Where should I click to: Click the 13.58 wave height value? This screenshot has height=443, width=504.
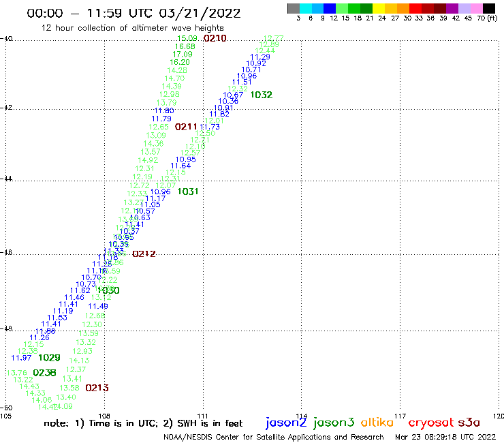coord(69,388)
